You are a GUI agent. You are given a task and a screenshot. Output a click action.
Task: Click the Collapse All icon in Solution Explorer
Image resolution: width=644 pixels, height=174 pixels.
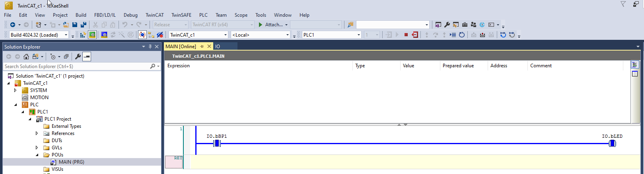click(x=66, y=57)
